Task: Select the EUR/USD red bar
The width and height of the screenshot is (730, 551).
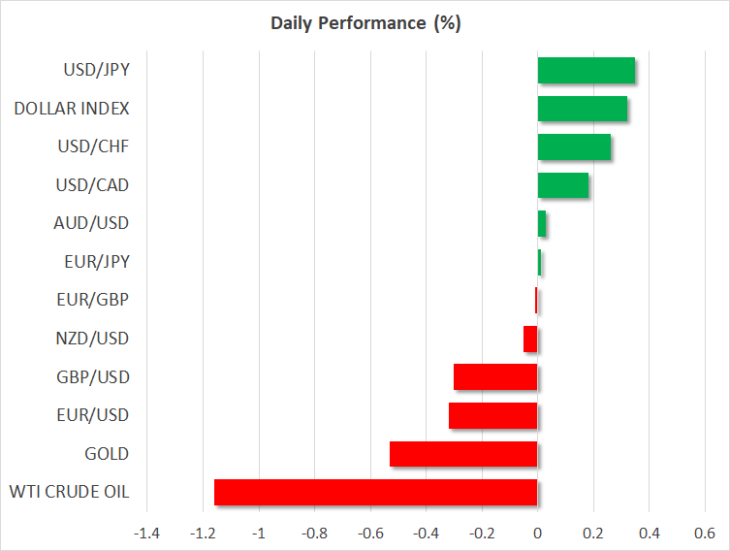Action: [493, 416]
